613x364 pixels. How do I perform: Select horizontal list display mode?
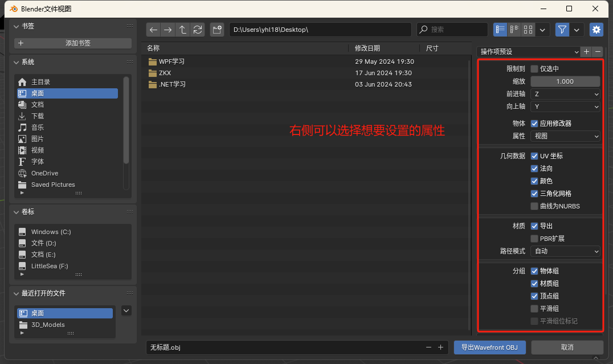click(x=513, y=29)
